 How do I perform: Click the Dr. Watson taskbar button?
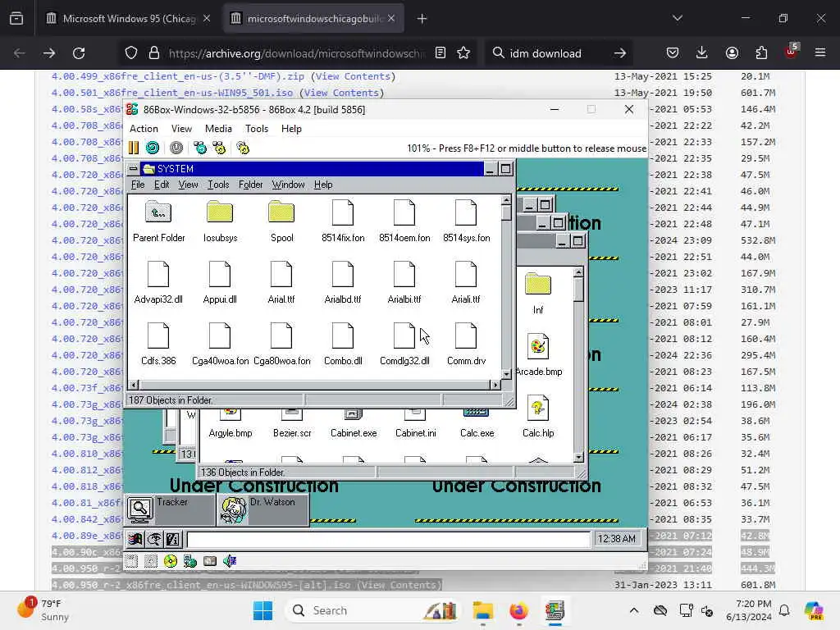pyautogui.click(x=263, y=509)
